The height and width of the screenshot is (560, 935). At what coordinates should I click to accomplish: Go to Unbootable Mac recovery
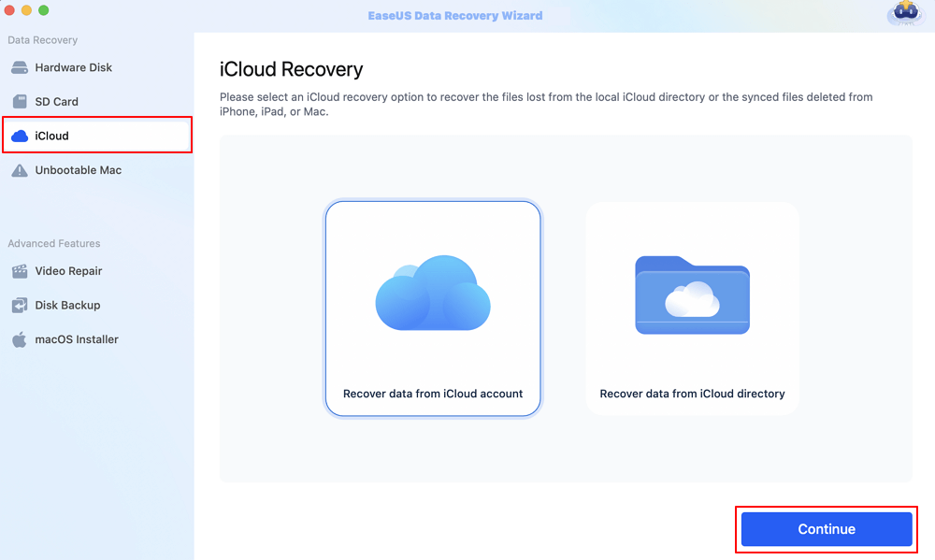[x=96, y=170]
